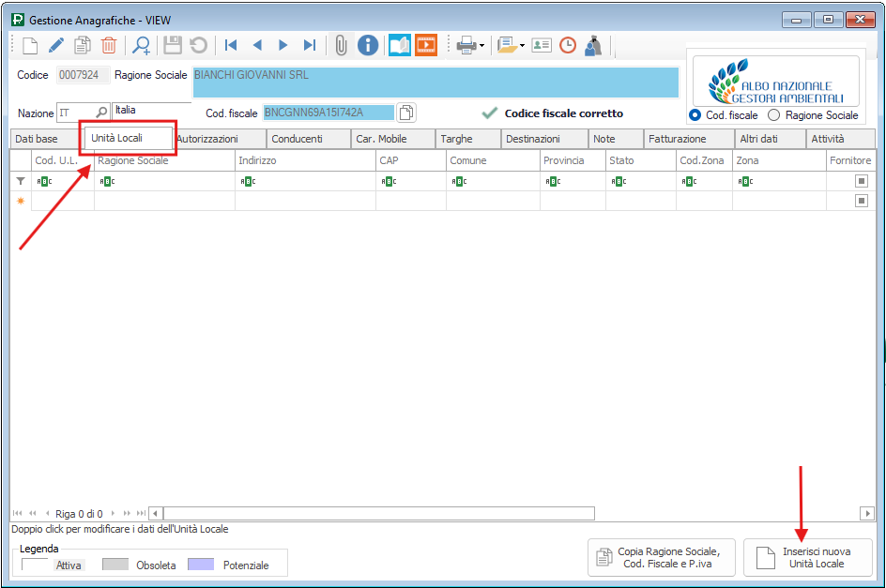Screen dimensions: 886x588
Task: Select the Ragione Sociale radio button
Action: pos(774,115)
